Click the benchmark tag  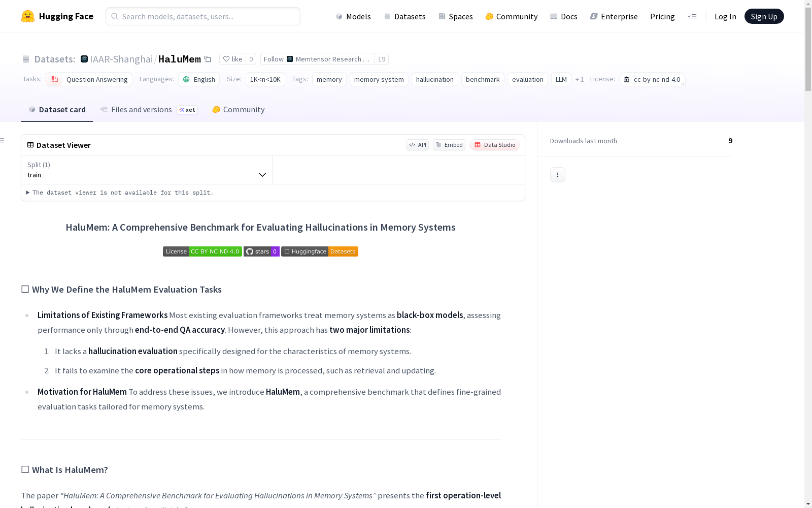tap(483, 79)
